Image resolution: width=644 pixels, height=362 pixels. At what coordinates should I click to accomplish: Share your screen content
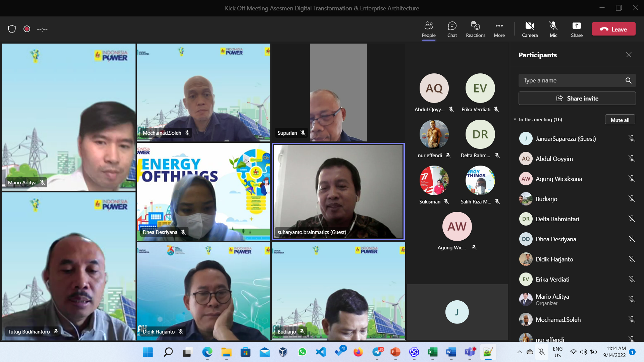(577, 29)
